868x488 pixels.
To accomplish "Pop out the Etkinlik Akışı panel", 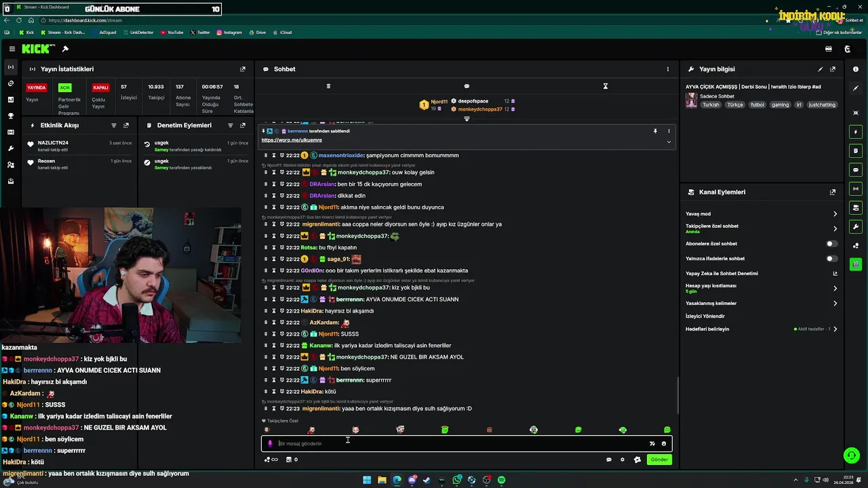I will click(126, 125).
